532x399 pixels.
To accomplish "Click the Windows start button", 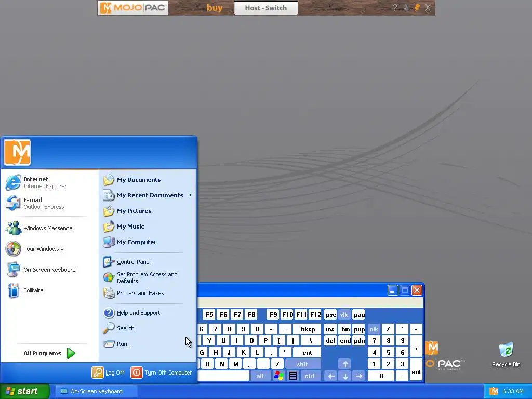I will 25,391.
